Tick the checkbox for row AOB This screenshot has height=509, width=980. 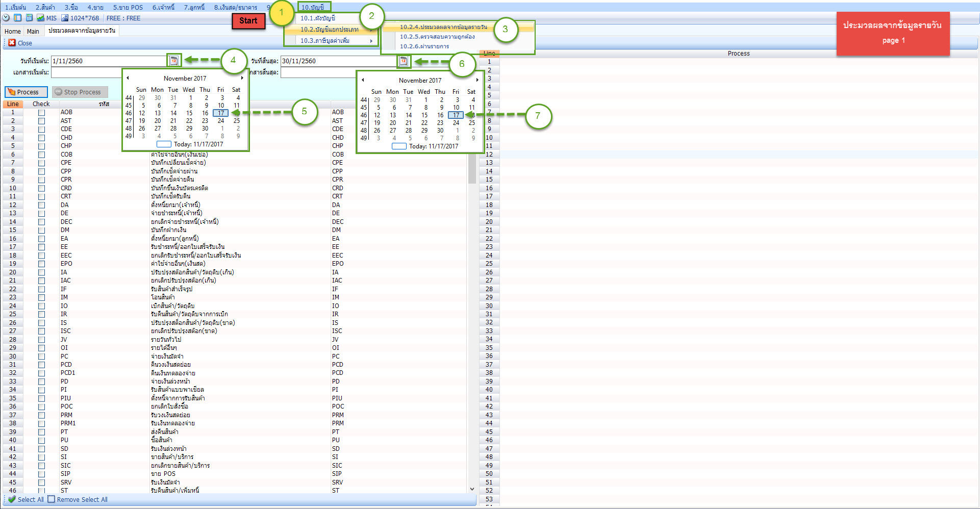coord(41,112)
